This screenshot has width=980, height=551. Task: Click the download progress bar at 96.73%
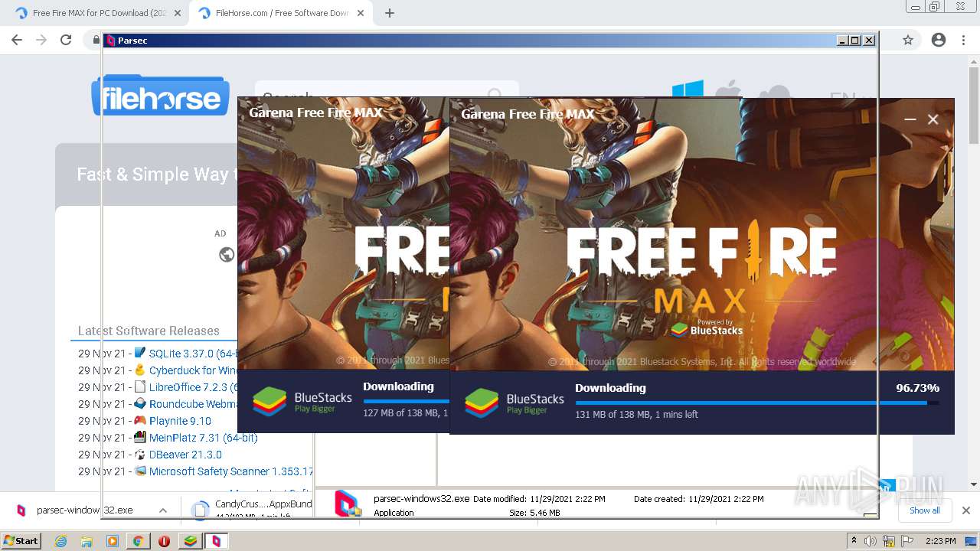(x=756, y=403)
